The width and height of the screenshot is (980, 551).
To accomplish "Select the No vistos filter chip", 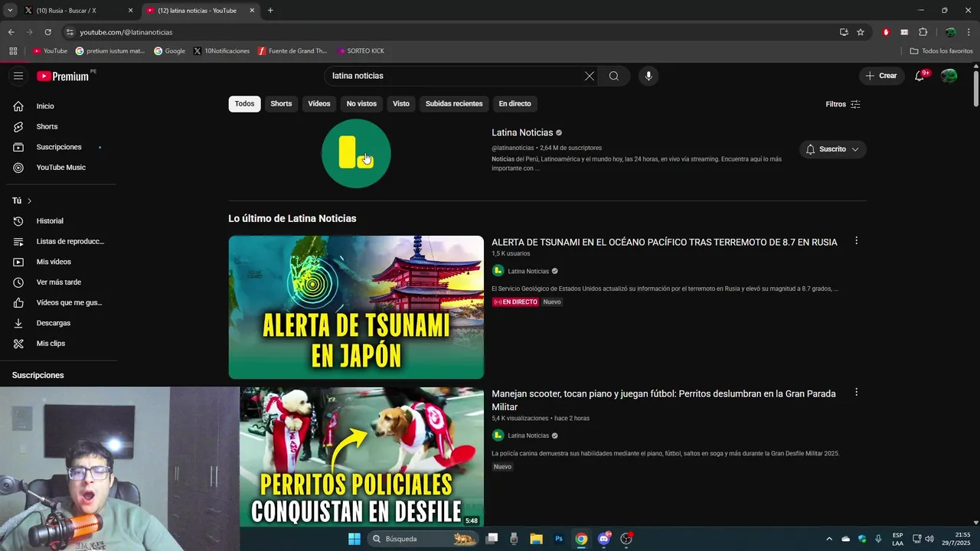I will point(361,104).
